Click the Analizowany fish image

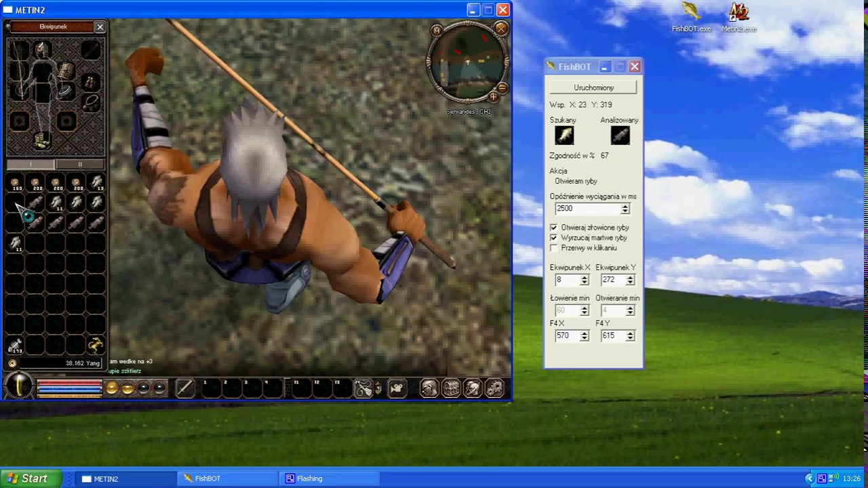point(620,136)
